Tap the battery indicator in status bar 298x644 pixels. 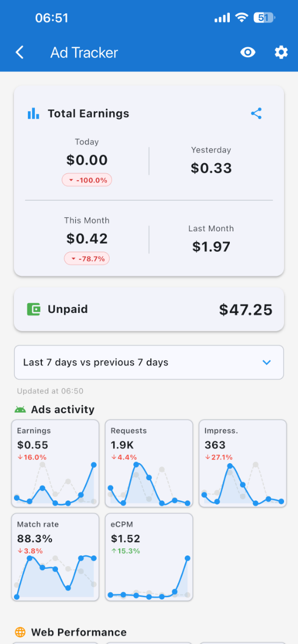coord(264,18)
